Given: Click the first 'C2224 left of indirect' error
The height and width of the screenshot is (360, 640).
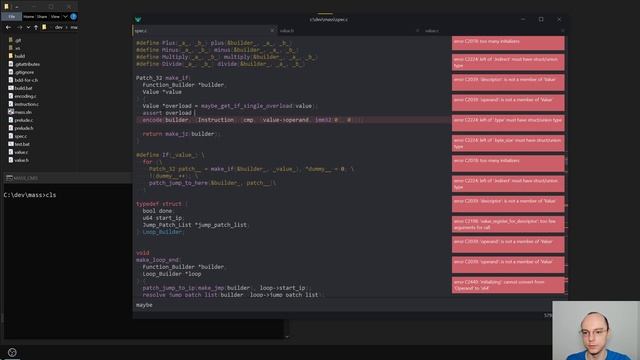Looking at the screenshot, I should pyautogui.click(x=508, y=62).
